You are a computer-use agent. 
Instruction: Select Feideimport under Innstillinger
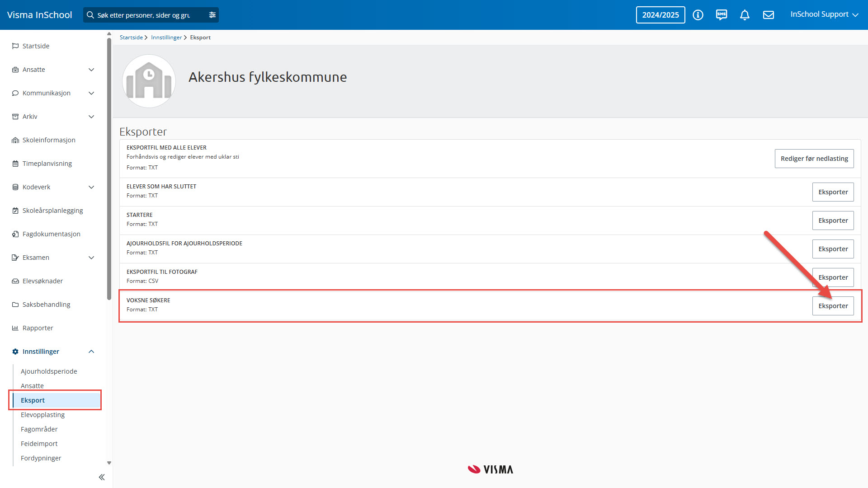point(39,444)
